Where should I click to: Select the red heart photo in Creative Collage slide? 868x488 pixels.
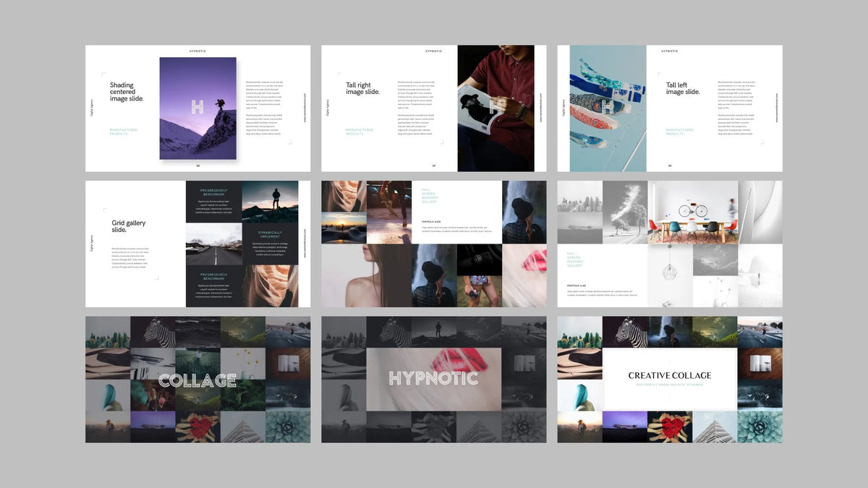670,427
